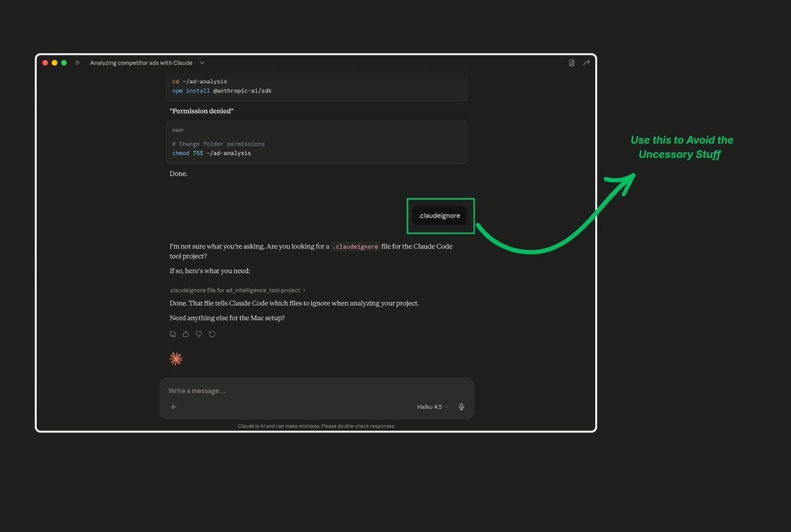Toggle the sidebar menu icon
This screenshot has width=791, height=532.
(78, 63)
